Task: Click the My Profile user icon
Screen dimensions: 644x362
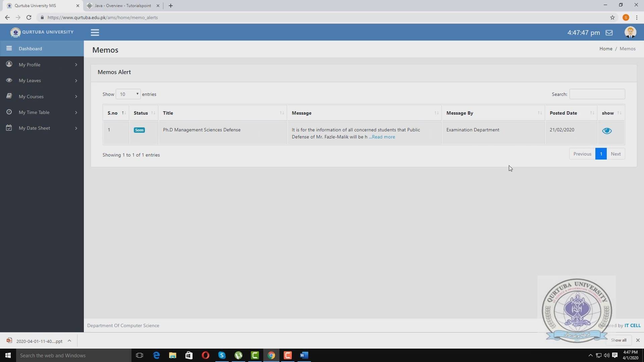Action: tap(9, 64)
